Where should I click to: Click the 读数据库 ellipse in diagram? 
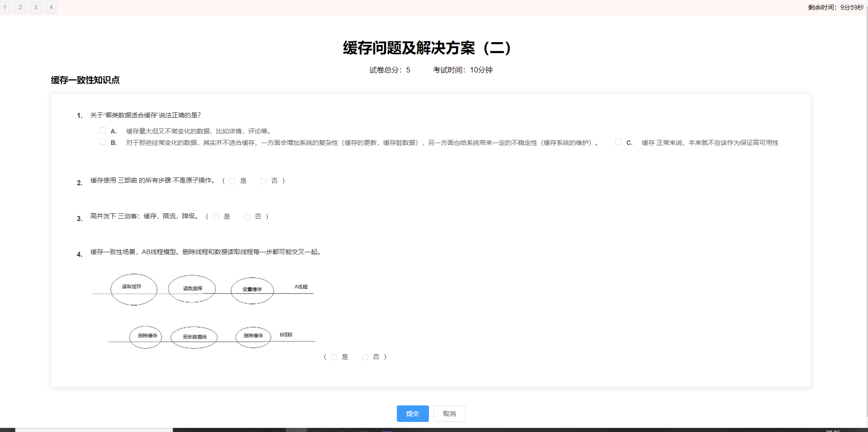(x=192, y=289)
